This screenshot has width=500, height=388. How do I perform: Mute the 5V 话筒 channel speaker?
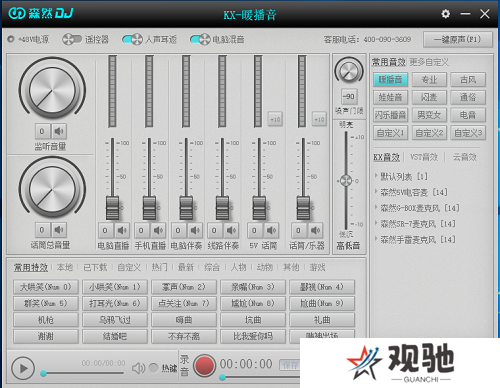271,230
